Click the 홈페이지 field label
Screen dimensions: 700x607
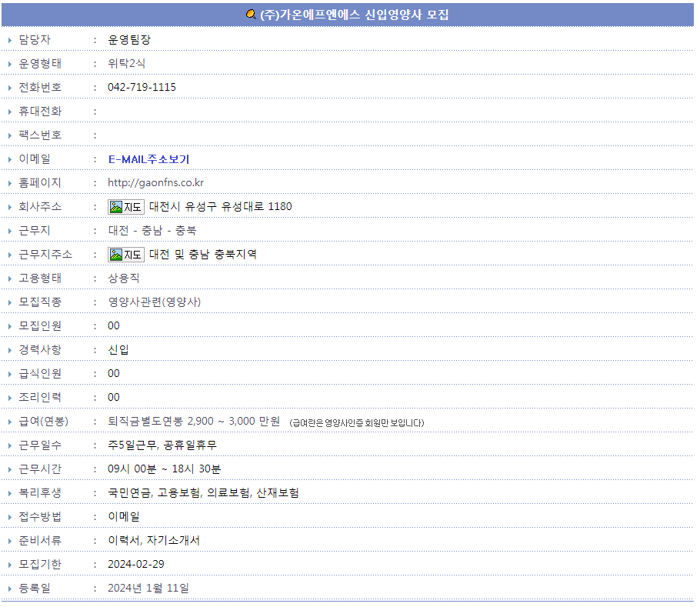40,182
